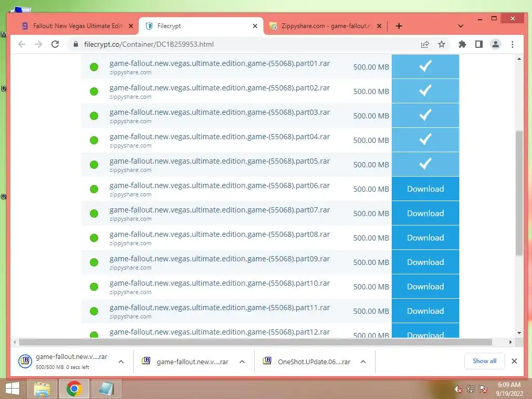Viewport: 532px width, 399px height.
Task: Click the Chrome taskbar icon
Action: coord(74,389)
